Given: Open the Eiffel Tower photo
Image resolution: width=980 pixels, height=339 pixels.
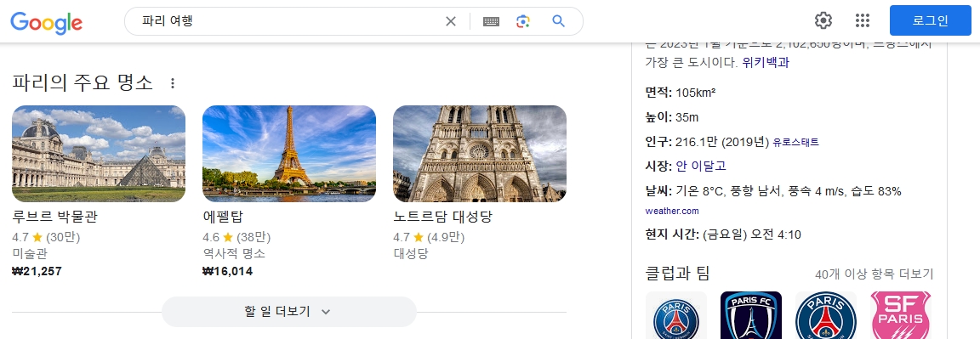Looking at the screenshot, I should (289, 154).
